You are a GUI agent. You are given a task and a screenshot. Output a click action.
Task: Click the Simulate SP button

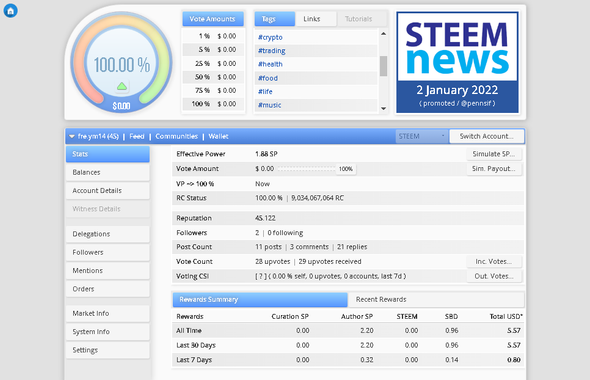tap(494, 154)
